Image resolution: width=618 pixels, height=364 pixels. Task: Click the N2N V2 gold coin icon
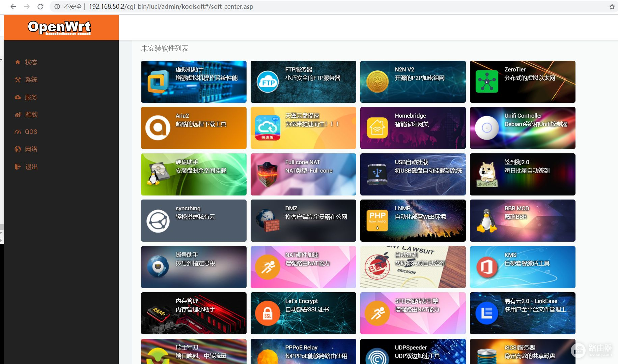pos(377,82)
